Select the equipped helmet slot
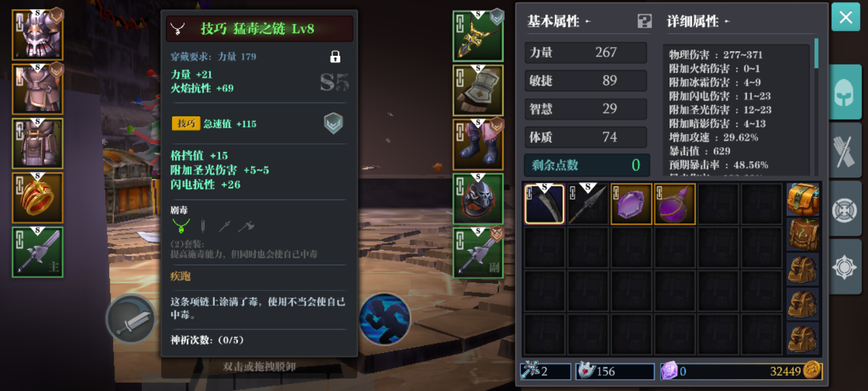 [37, 35]
